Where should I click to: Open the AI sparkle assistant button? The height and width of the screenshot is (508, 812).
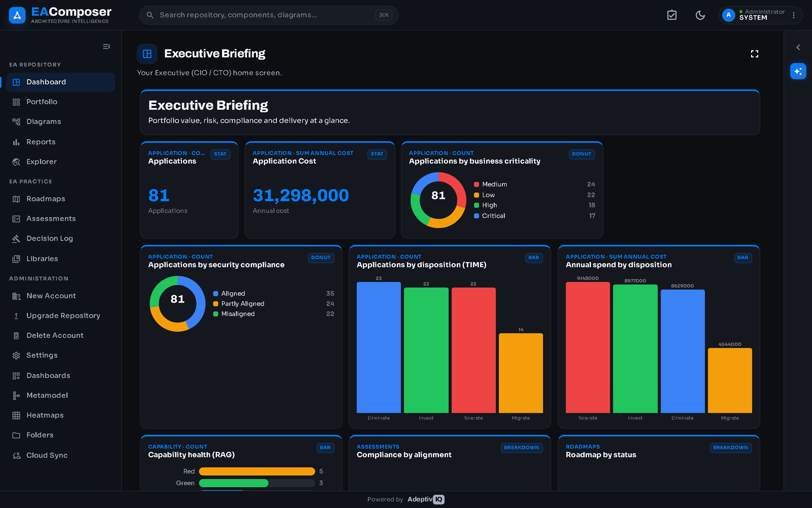[x=798, y=71]
